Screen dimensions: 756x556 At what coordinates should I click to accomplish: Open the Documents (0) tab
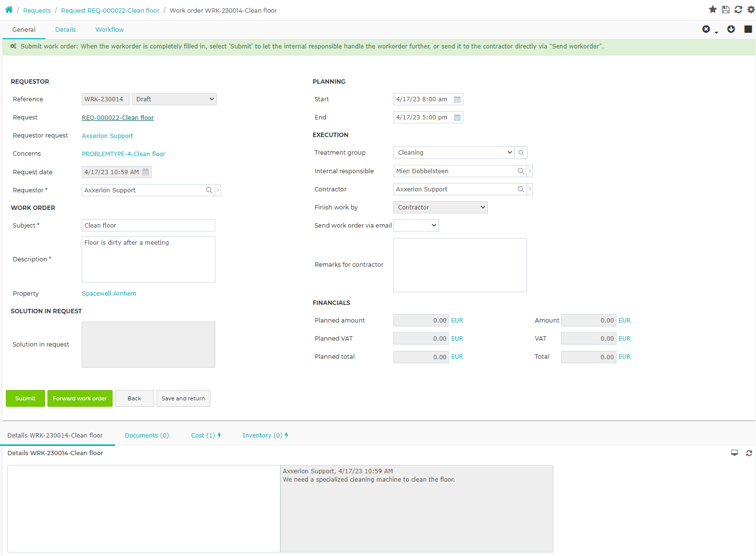click(147, 436)
